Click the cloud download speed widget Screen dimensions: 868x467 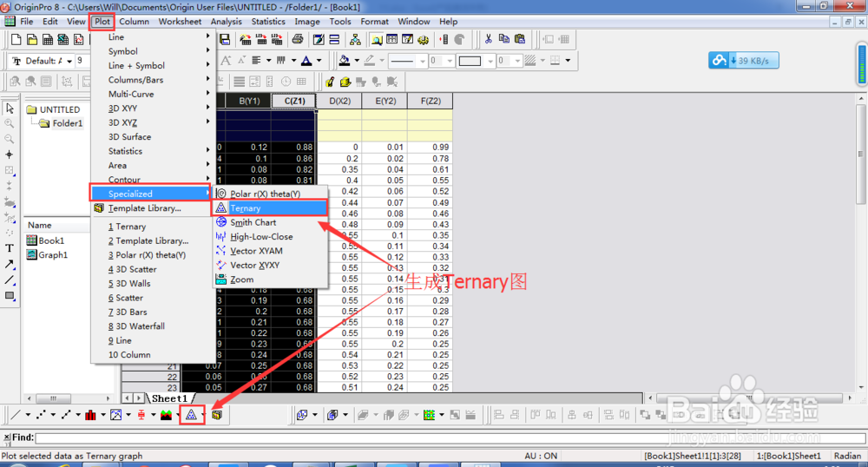click(744, 60)
